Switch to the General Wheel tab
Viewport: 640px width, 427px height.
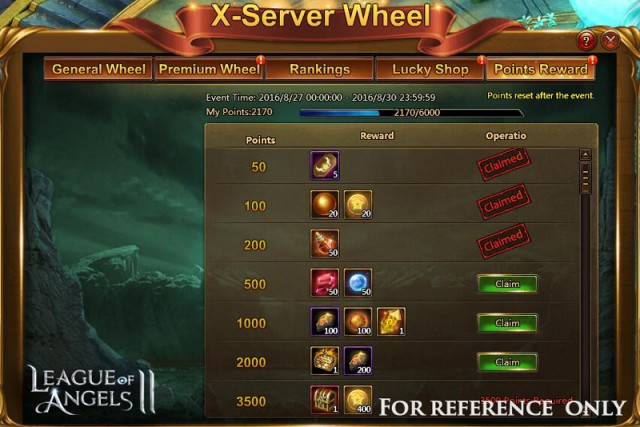pyautogui.click(x=98, y=69)
